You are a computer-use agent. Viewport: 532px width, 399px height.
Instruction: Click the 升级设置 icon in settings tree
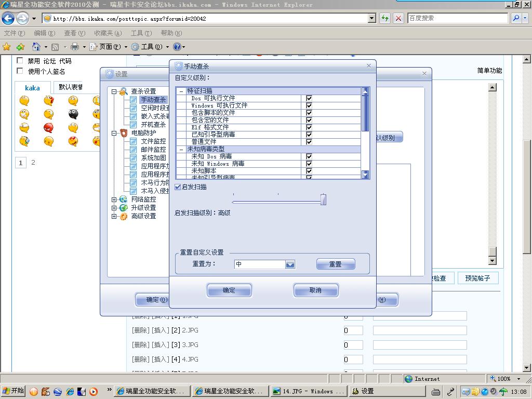[123, 208]
